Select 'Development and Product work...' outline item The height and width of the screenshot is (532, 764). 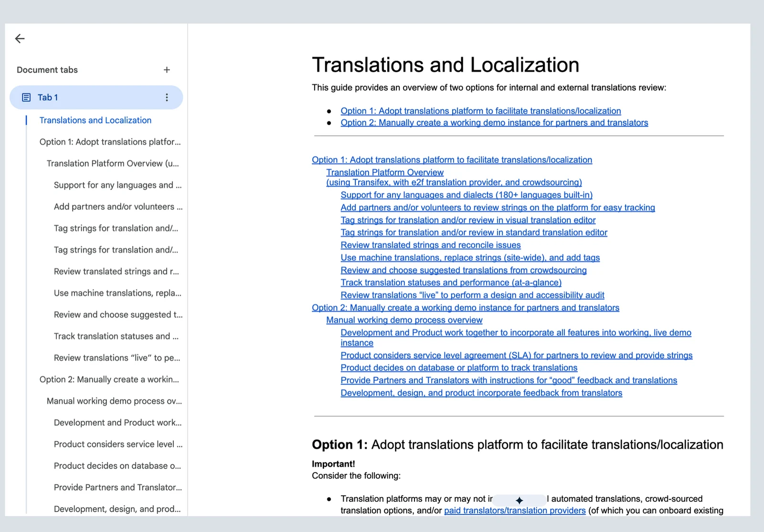point(117,423)
